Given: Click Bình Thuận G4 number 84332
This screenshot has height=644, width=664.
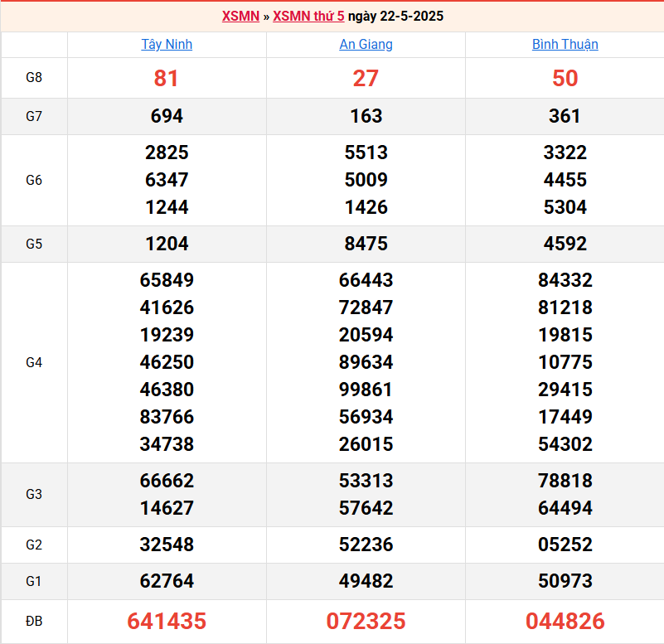Looking at the screenshot, I should pyautogui.click(x=565, y=280).
